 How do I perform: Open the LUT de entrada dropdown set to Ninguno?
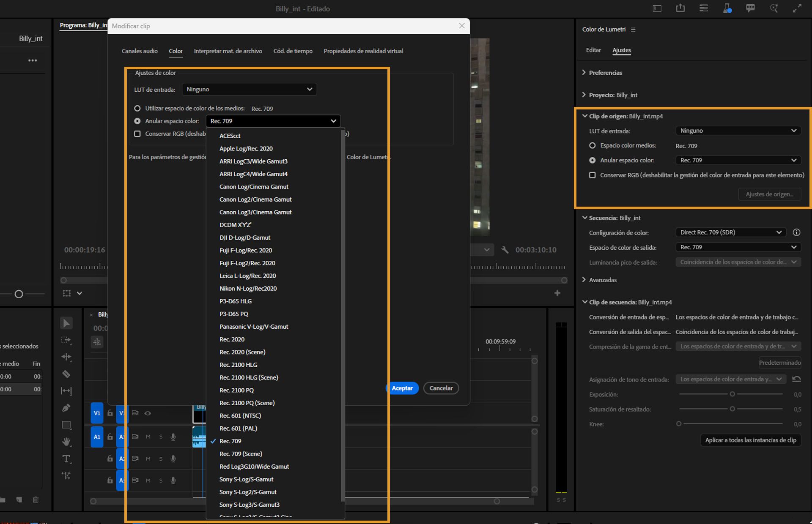point(250,89)
